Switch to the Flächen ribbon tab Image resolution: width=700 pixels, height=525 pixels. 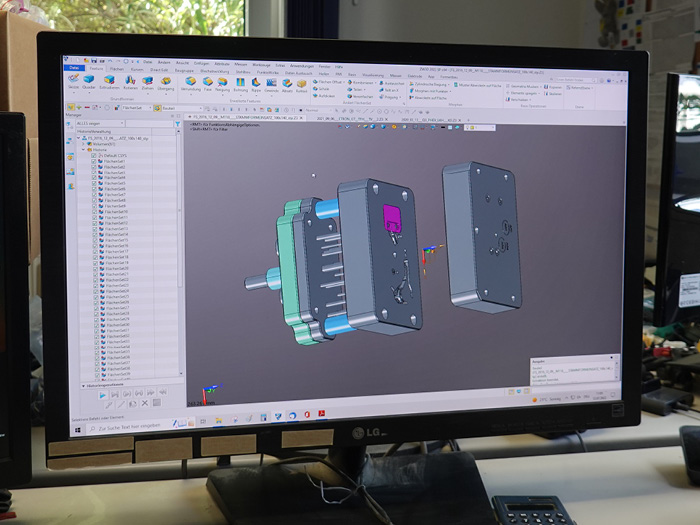coord(117,69)
